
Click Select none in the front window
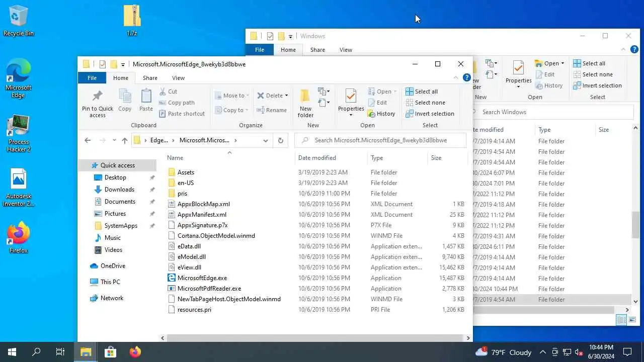pos(425,103)
